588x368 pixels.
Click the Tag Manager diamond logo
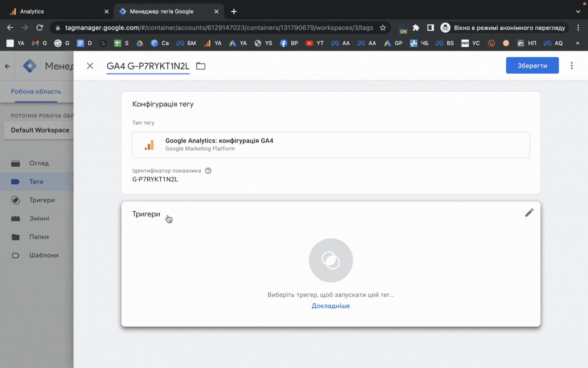(x=30, y=66)
